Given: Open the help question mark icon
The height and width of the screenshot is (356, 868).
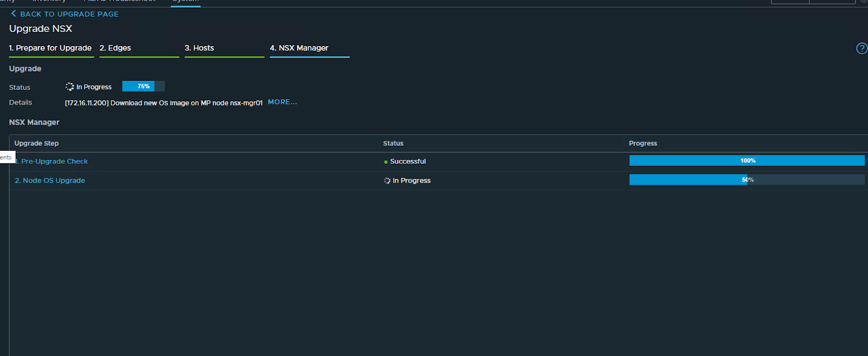Looking at the screenshot, I should 861,48.
